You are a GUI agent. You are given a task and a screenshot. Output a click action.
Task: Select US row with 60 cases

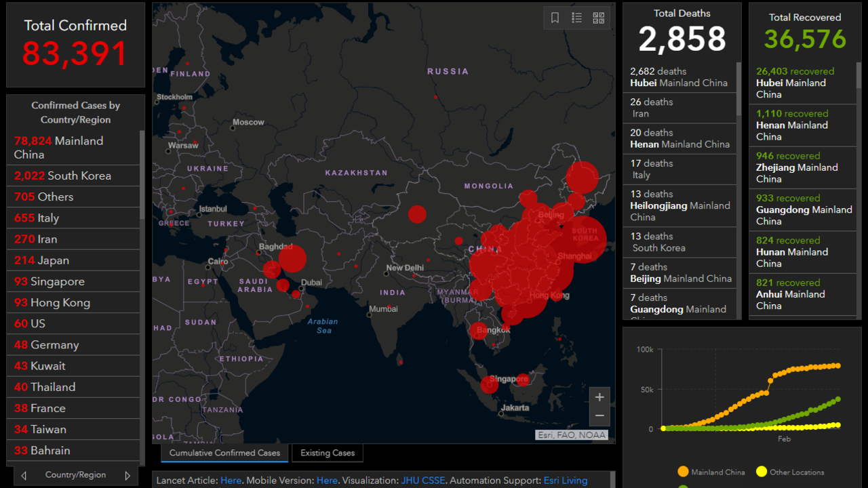click(x=73, y=323)
